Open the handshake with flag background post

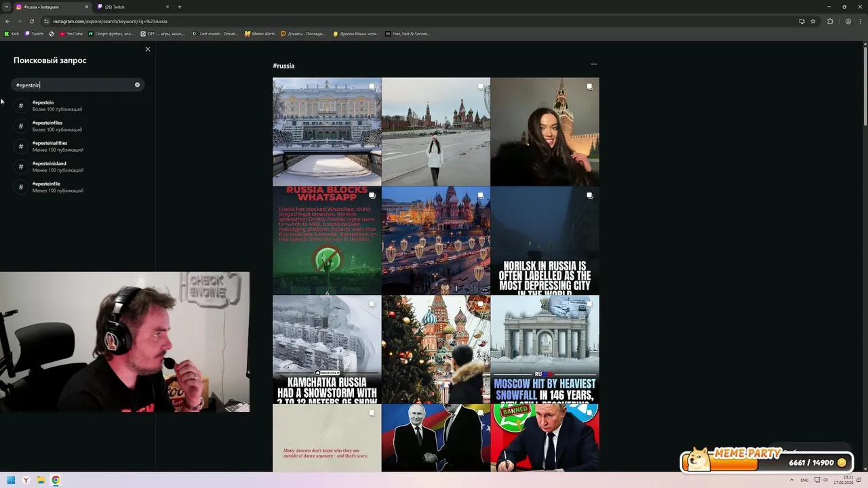(x=435, y=438)
